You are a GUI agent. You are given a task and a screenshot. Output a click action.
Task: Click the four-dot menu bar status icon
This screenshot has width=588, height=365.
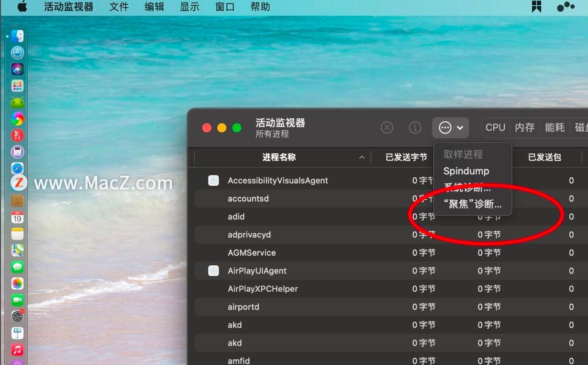tap(566, 7)
